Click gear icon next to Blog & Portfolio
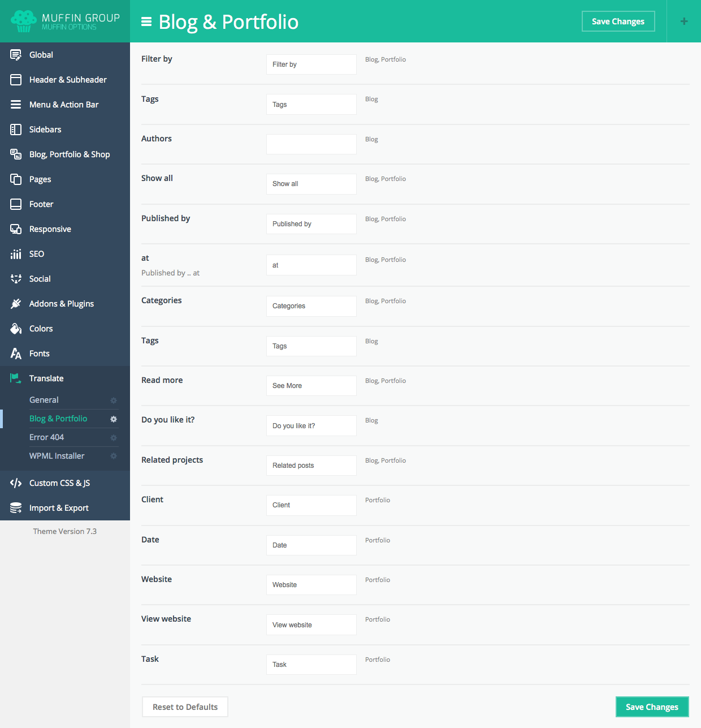701x728 pixels. coord(114,419)
